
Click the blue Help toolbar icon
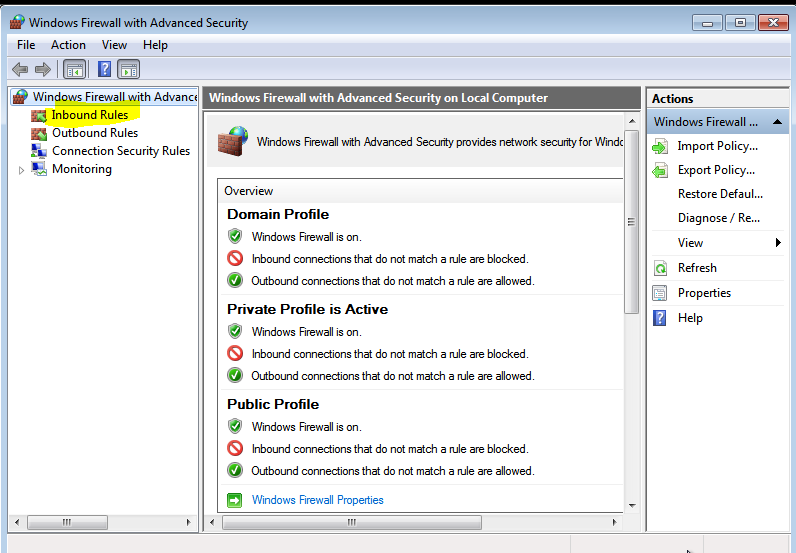coord(104,69)
